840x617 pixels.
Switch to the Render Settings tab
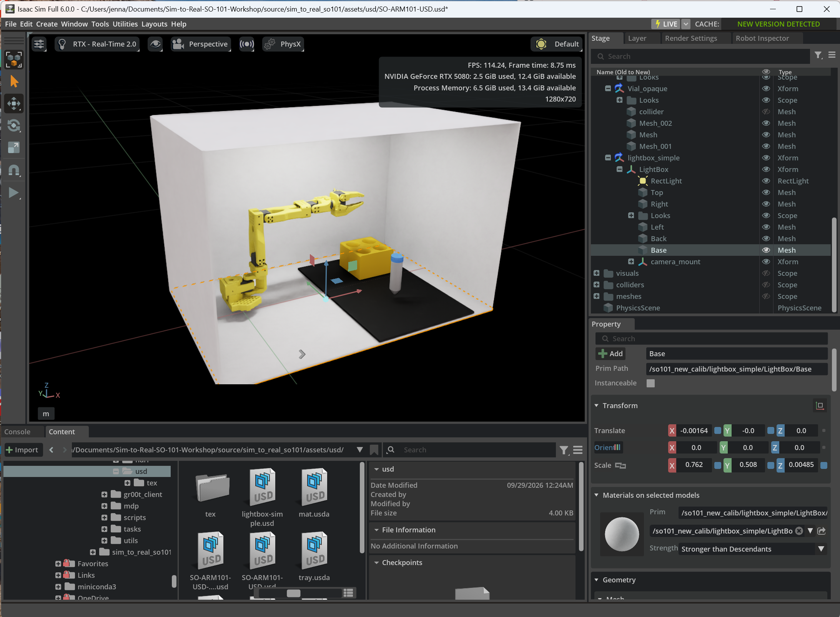(691, 38)
